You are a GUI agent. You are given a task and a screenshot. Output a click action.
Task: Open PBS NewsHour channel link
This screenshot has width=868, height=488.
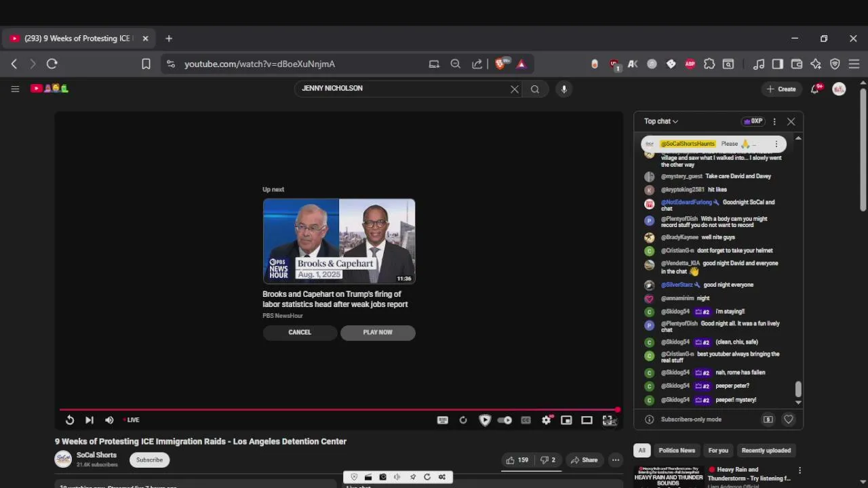pyautogui.click(x=283, y=316)
